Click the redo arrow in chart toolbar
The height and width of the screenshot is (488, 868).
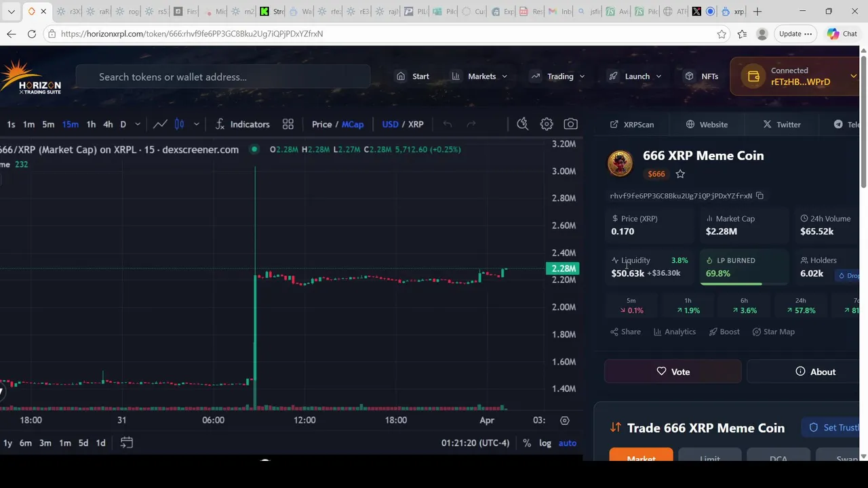[x=471, y=124]
